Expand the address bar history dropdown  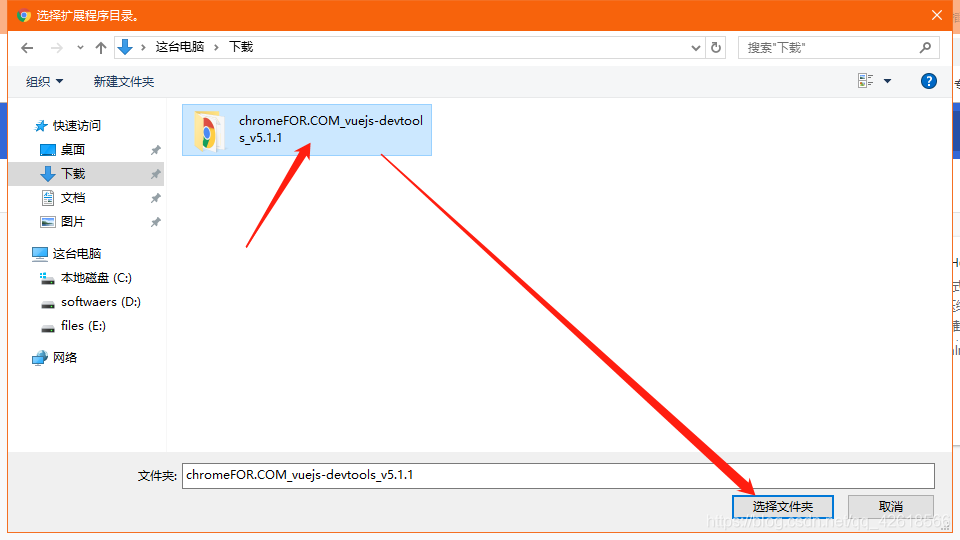pos(696,48)
